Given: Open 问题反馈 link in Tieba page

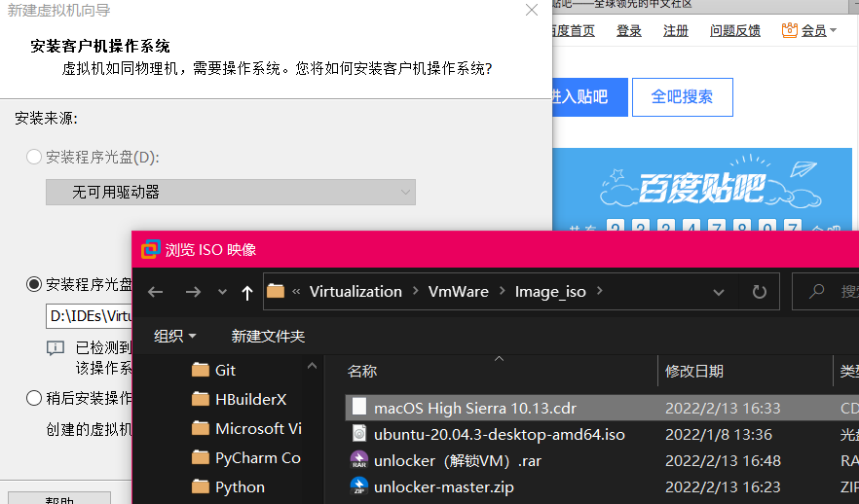Looking at the screenshot, I should click(x=734, y=30).
